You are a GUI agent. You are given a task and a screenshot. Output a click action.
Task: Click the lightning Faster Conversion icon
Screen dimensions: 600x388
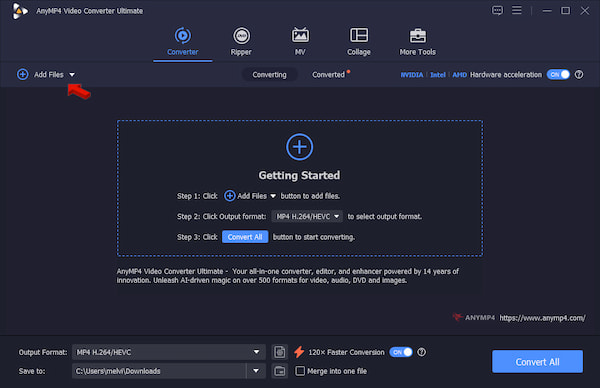299,352
